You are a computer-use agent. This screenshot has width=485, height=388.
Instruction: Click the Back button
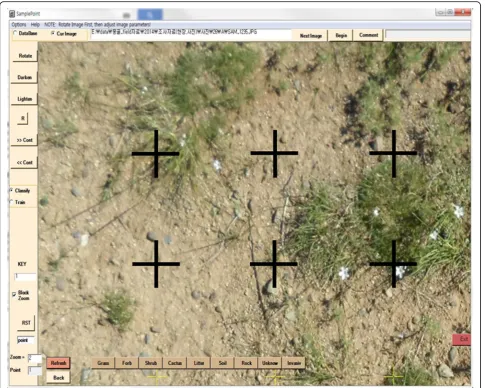(x=58, y=378)
